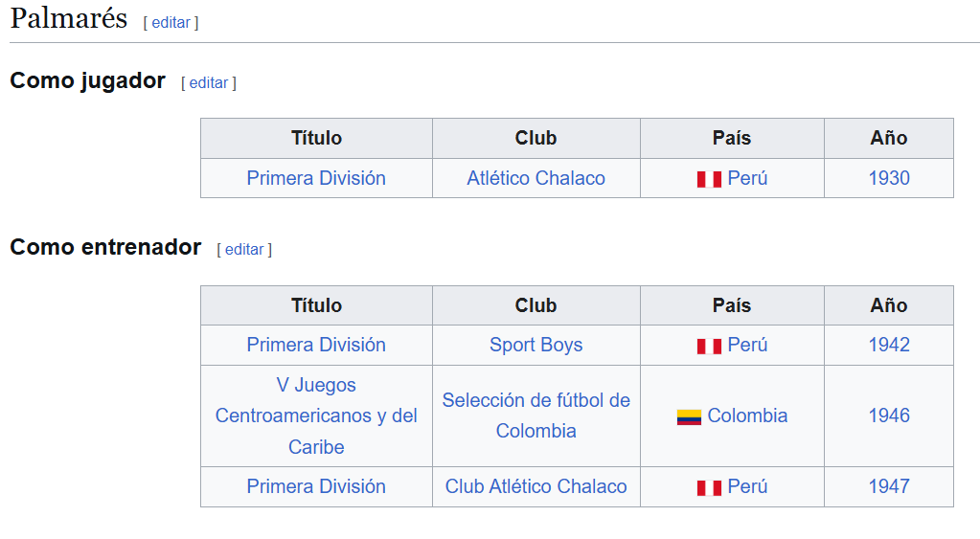This screenshot has height=539, width=980.
Task: Open the Sport Boys club link
Action: [536, 345]
